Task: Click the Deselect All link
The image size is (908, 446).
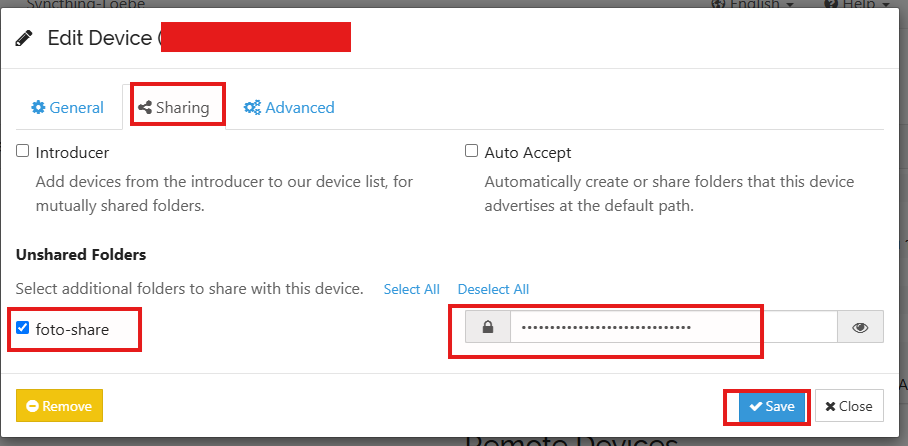Action: [493, 289]
